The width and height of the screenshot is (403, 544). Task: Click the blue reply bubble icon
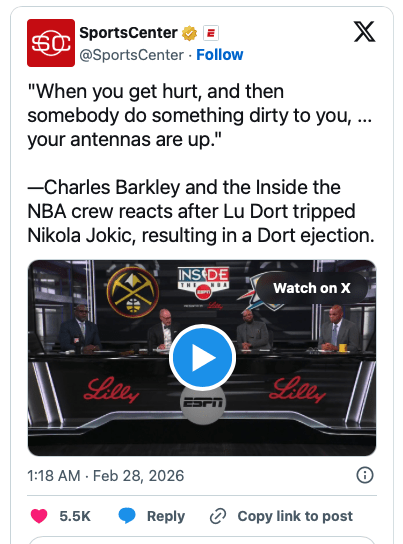127,516
